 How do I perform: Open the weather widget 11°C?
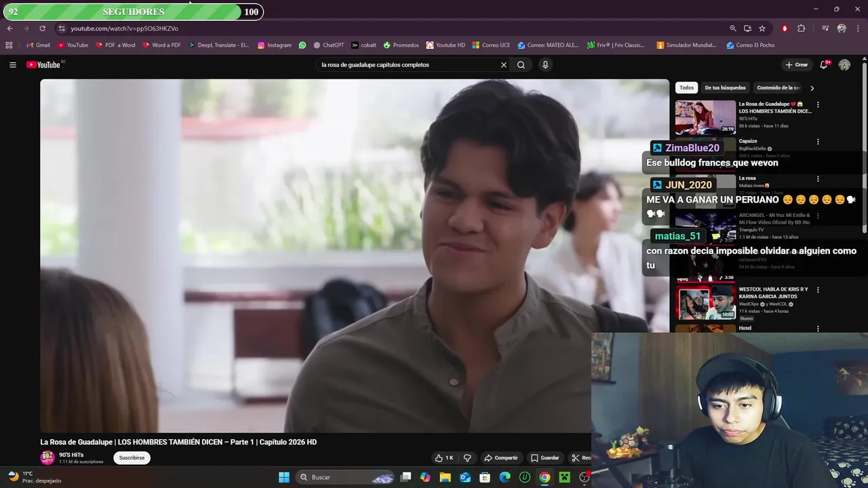tap(34, 477)
